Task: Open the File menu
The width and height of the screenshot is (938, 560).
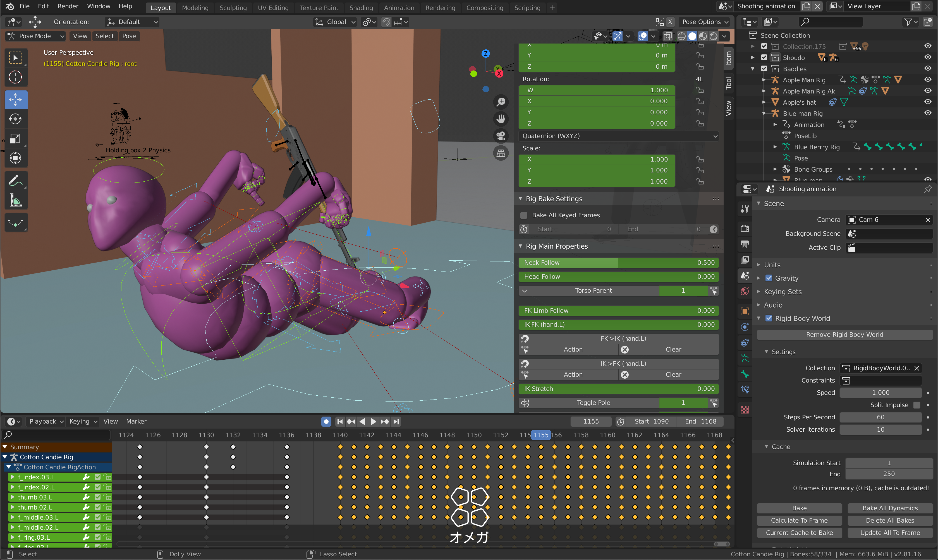Action: (x=24, y=6)
